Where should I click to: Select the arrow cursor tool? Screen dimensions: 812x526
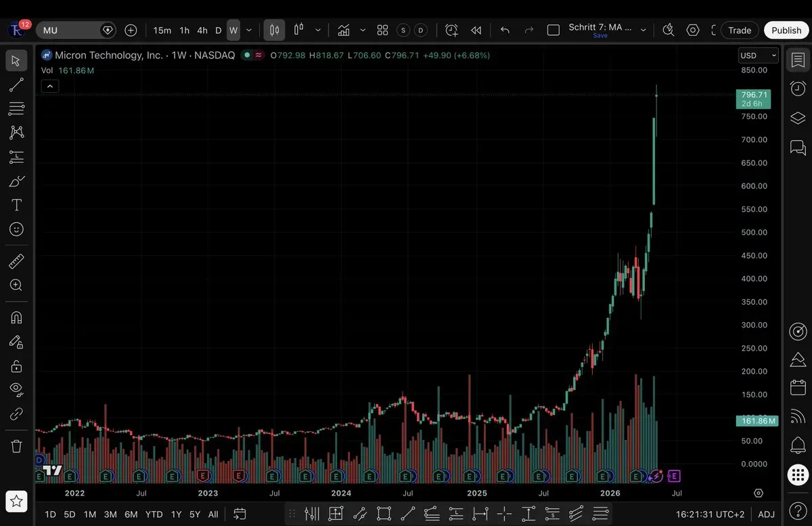point(16,61)
